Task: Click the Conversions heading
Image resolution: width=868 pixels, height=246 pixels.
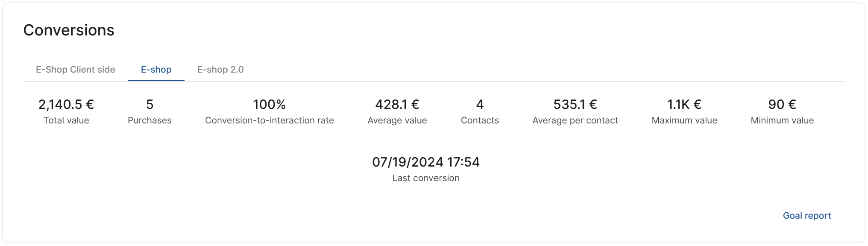Action: pyautogui.click(x=69, y=30)
